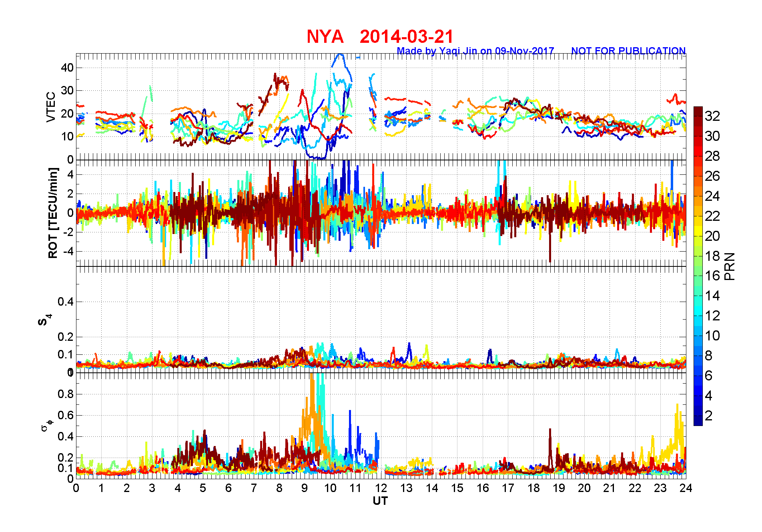
Task: Click x-axis tick label 12
Action: (381, 488)
